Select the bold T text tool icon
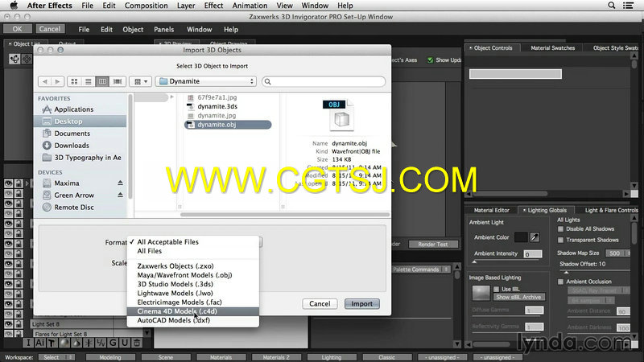Screen dimensions: 644x362 click(52, 343)
